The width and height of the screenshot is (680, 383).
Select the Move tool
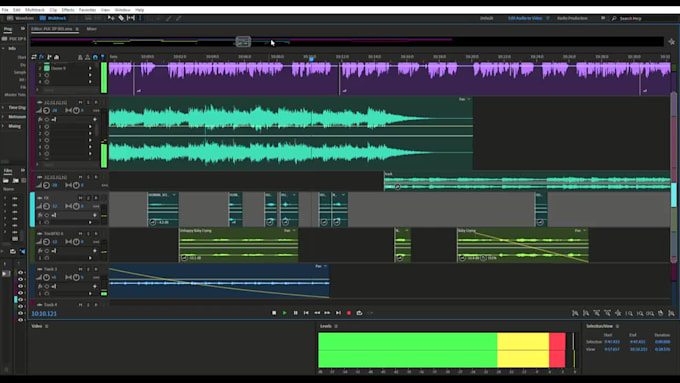111,18
